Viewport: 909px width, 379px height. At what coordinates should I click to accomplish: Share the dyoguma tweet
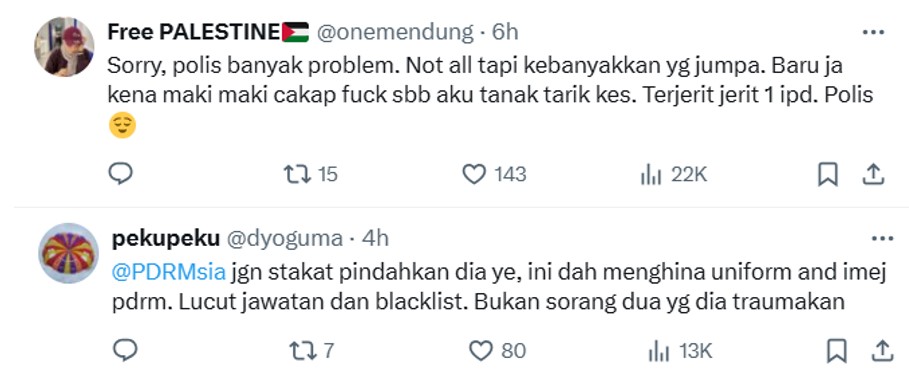click(881, 350)
